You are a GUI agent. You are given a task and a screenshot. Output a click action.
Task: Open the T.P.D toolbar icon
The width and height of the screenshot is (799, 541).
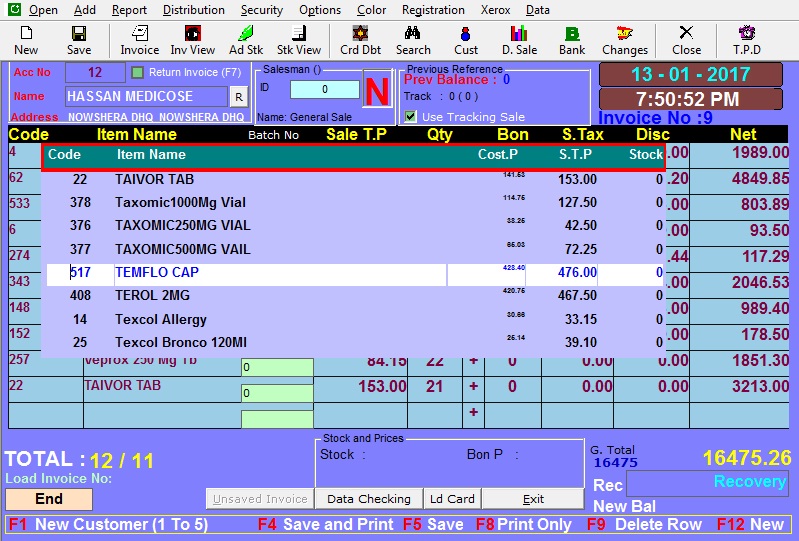pos(747,40)
